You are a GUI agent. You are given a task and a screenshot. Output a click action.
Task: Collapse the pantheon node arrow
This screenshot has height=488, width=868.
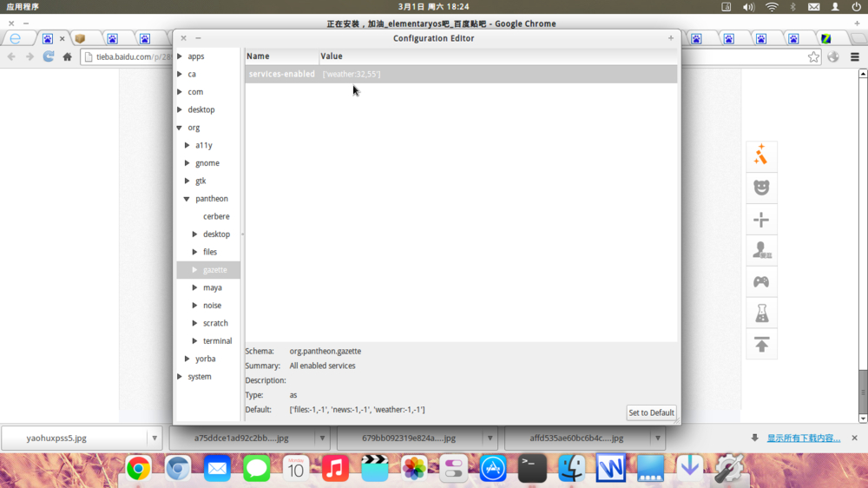pyautogui.click(x=187, y=198)
